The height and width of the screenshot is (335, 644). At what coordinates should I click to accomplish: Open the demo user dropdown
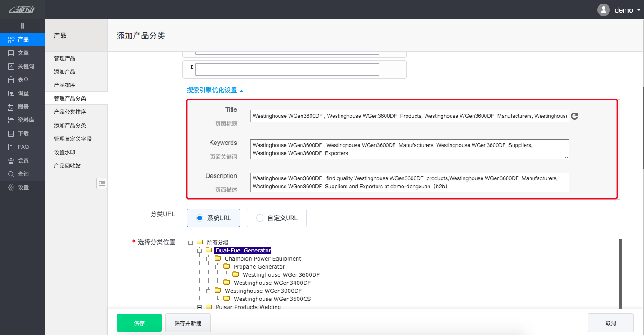619,10
